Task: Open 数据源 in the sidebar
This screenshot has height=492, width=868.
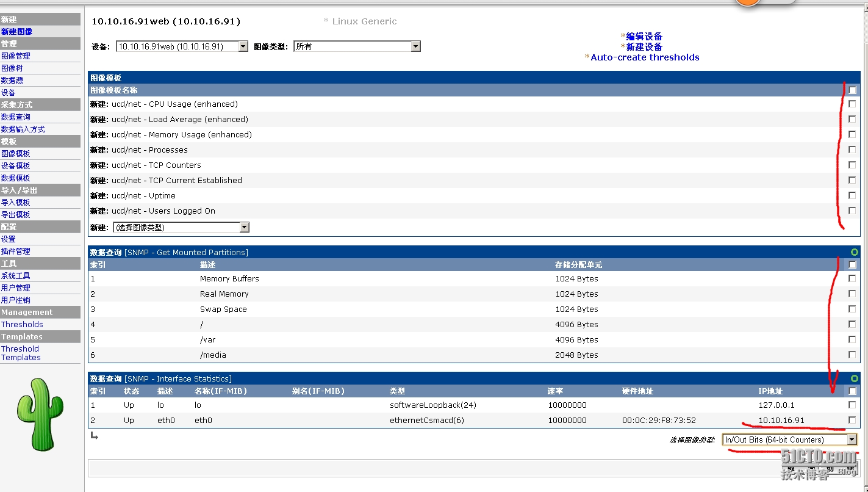Action: [x=12, y=80]
